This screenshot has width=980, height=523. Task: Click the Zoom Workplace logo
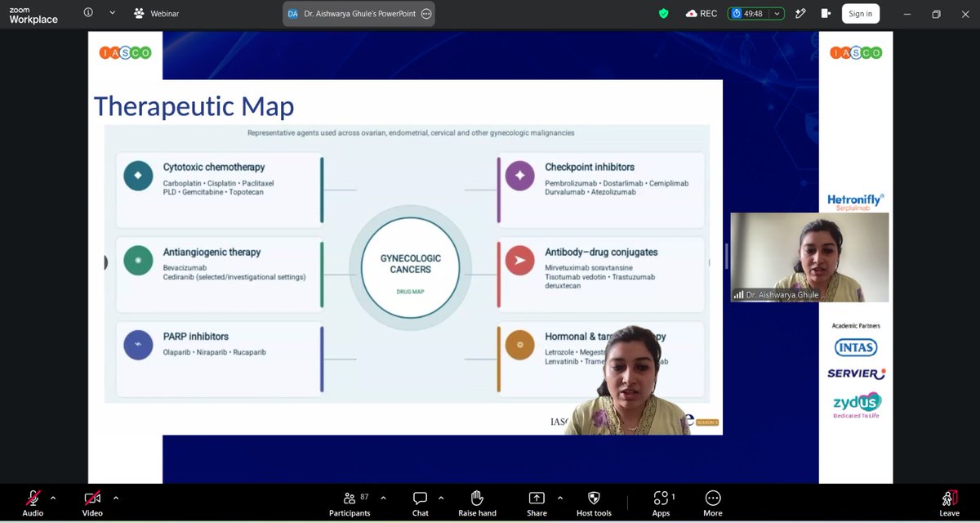33,14
